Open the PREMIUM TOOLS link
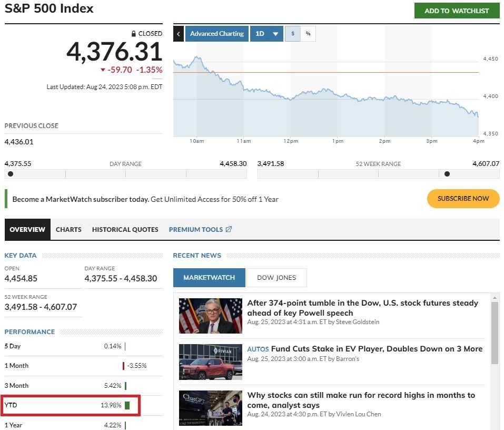This screenshot has height=430, width=504. tap(196, 229)
